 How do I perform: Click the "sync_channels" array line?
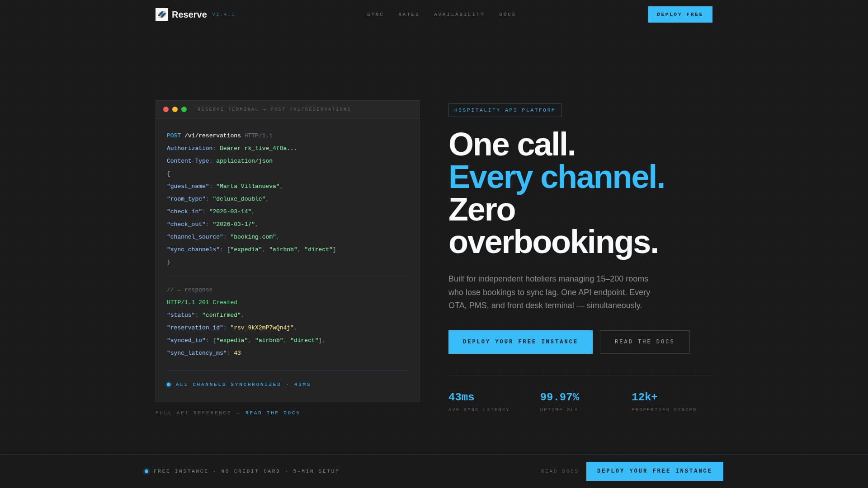click(x=251, y=249)
